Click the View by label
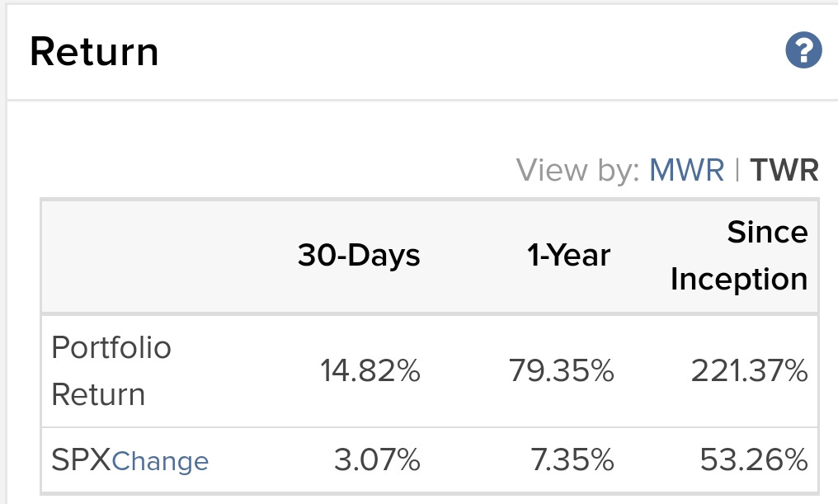Image resolution: width=838 pixels, height=504 pixels. [x=577, y=171]
